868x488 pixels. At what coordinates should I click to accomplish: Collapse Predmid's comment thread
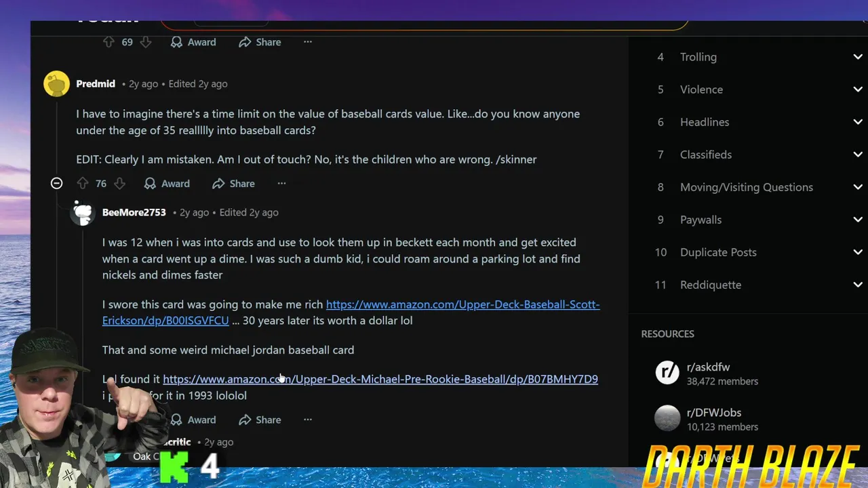[57, 184]
